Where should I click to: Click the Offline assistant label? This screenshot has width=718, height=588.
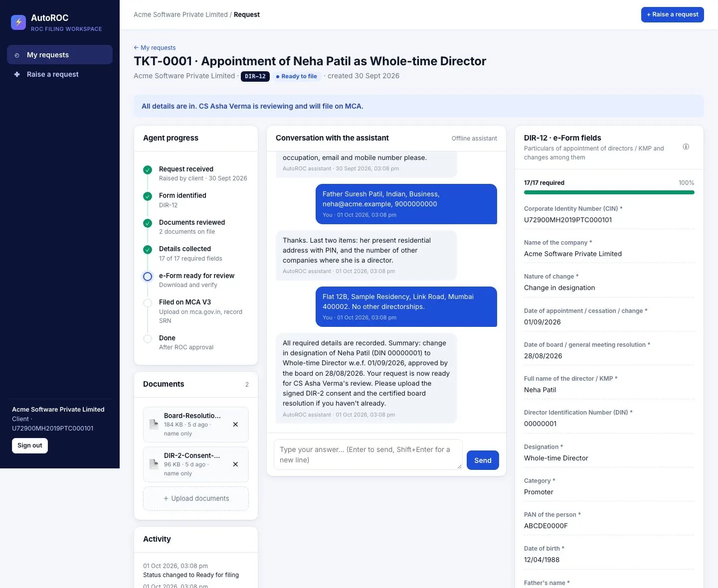pyautogui.click(x=474, y=139)
